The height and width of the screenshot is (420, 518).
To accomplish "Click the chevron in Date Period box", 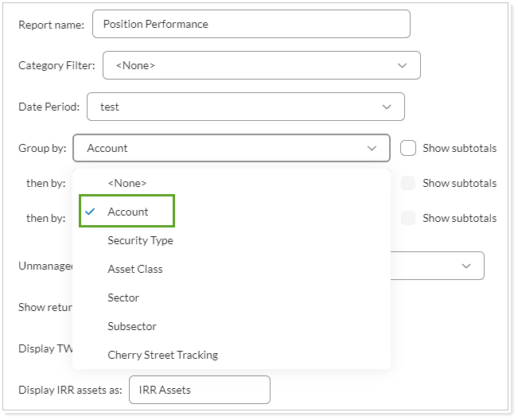I will [x=387, y=107].
